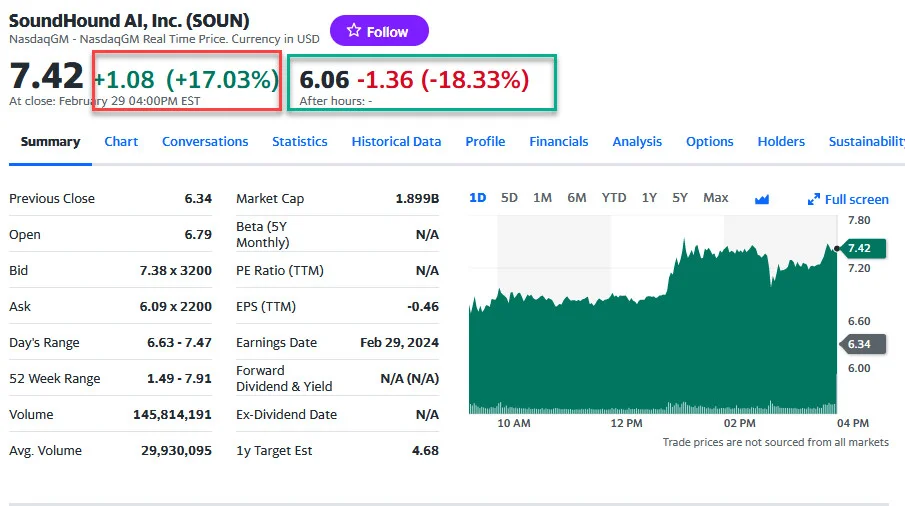905x506 pixels.
Task: Open the chart in Full screen
Action: [848, 200]
